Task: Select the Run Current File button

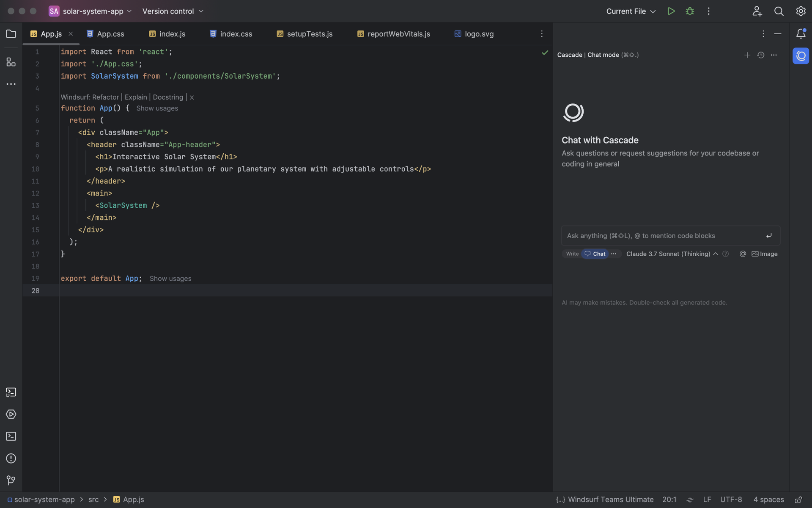Action: point(671,11)
